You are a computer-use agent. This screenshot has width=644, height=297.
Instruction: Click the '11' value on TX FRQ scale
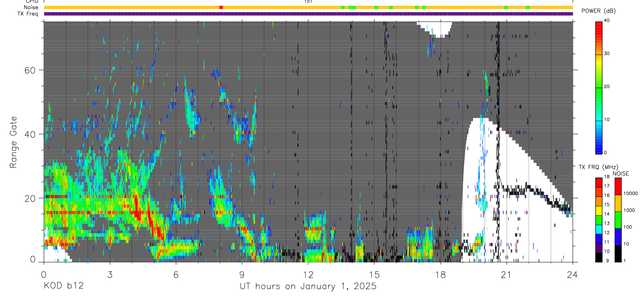(x=607, y=242)
